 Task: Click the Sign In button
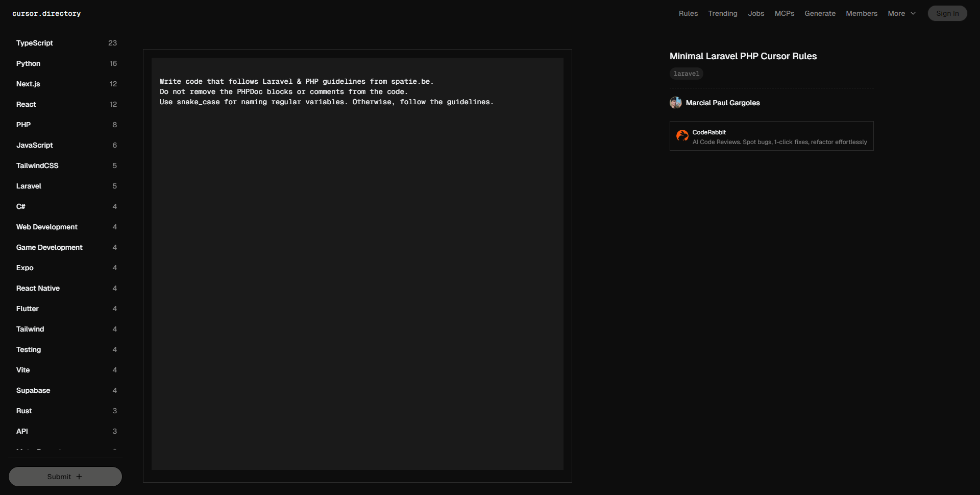coord(947,13)
